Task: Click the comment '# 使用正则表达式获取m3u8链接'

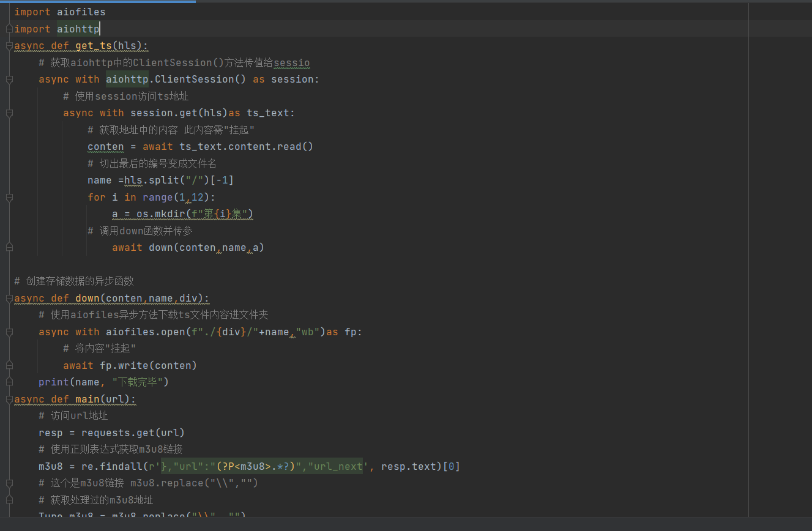Action: click(111, 450)
